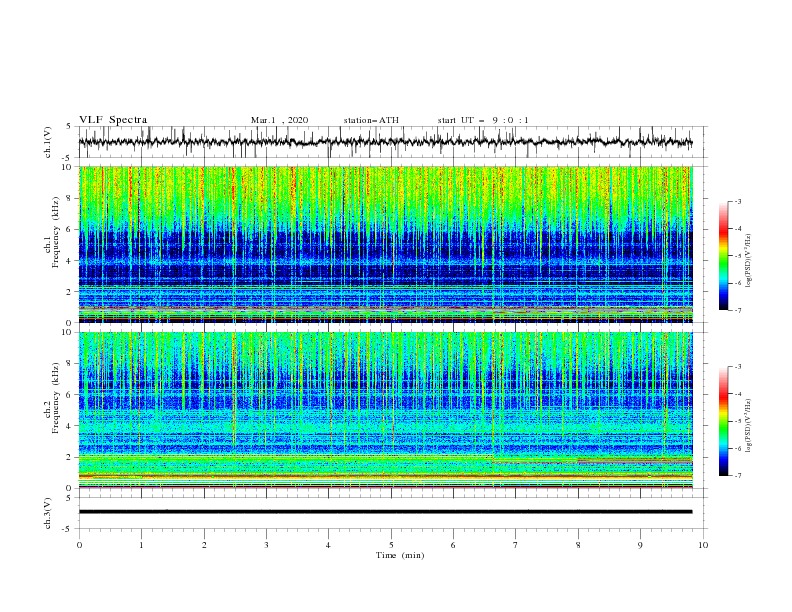This screenshot has height=612, width=792.
Task: Click the "1" tick on Time axis
Action: click(141, 545)
